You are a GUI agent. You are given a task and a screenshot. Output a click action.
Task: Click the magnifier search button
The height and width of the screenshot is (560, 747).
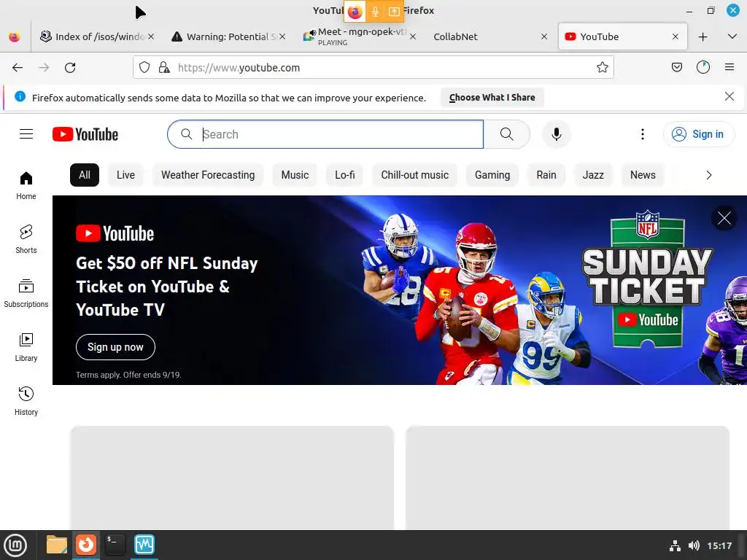coord(507,134)
